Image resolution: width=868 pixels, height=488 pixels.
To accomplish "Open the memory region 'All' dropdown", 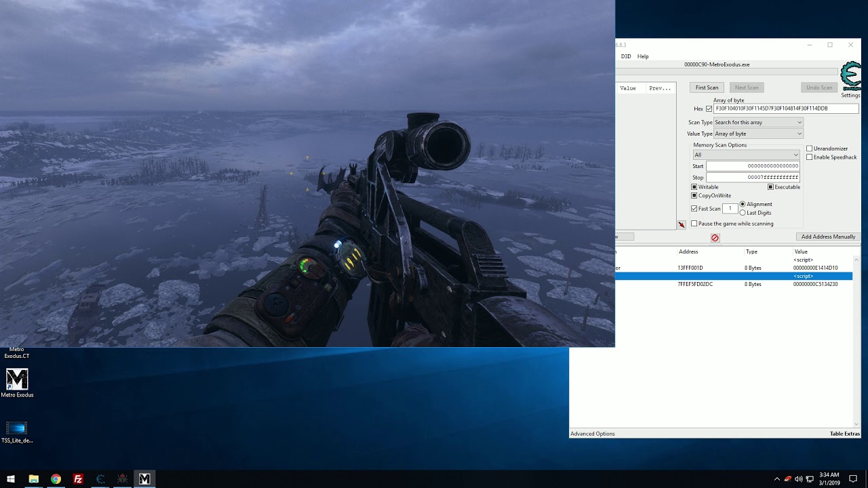I will pos(746,155).
